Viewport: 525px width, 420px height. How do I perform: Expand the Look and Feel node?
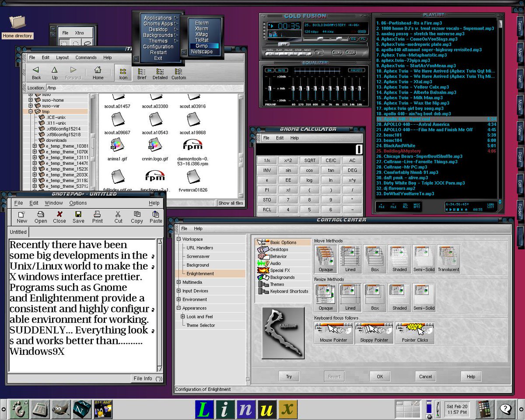(x=183, y=317)
